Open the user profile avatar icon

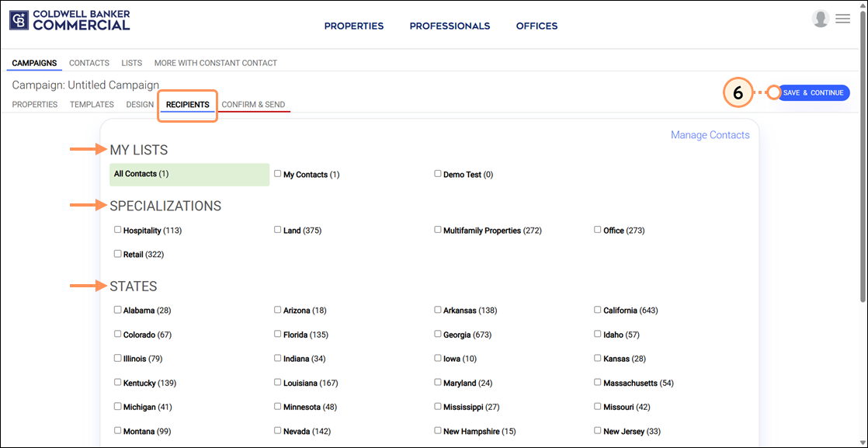pos(821,18)
